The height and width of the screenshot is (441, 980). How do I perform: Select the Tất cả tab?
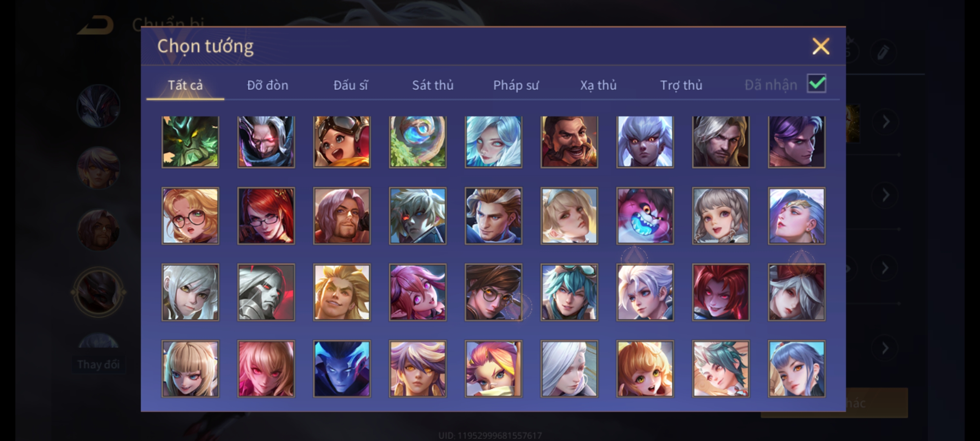(x=185, y=85)
